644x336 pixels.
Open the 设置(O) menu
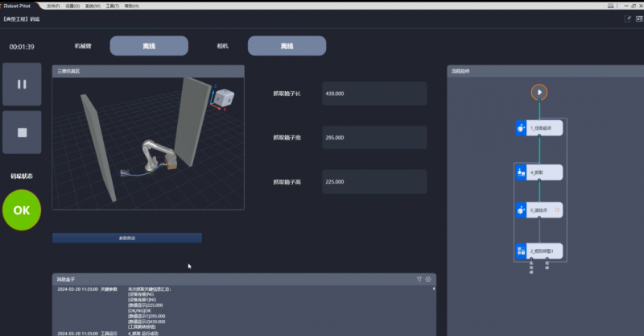pyautogui.click(x=72, y=5)
